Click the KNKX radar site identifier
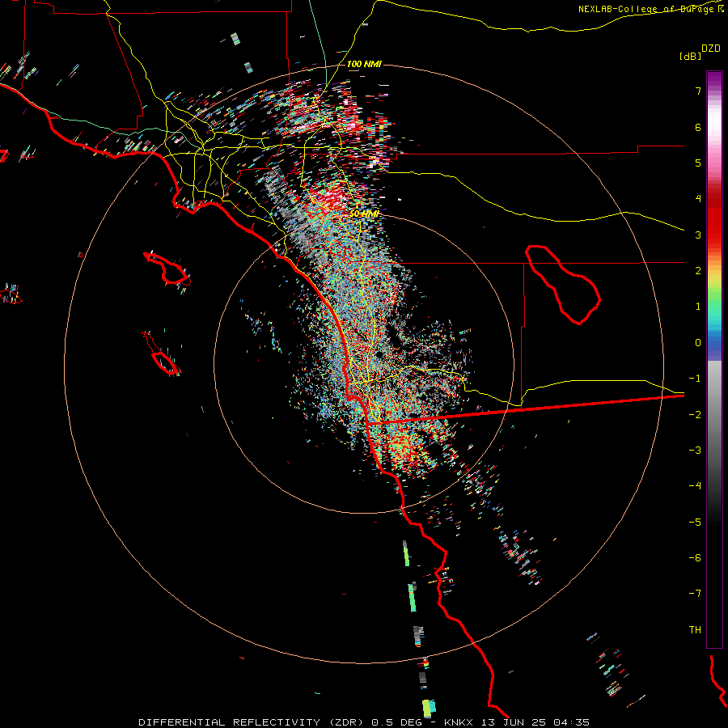The width and height of the screenshot is (728, 728). 459,722
